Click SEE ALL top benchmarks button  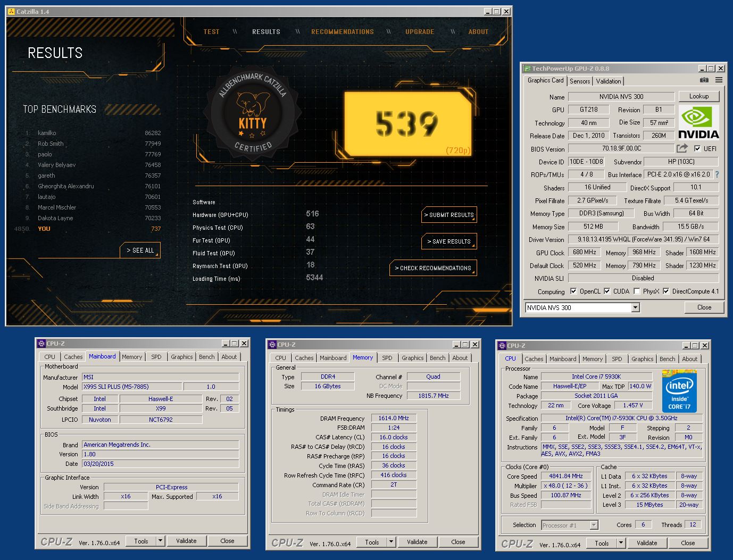point(140,250)
